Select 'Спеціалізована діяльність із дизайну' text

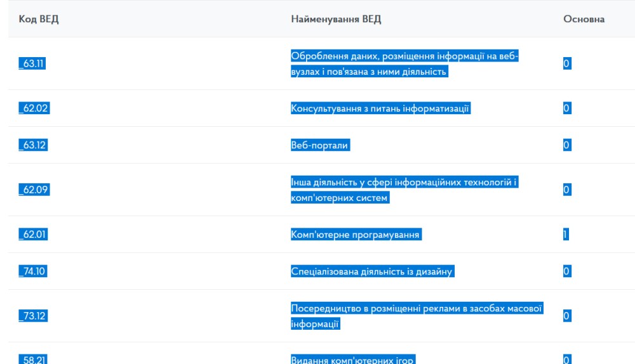[372, 272]
